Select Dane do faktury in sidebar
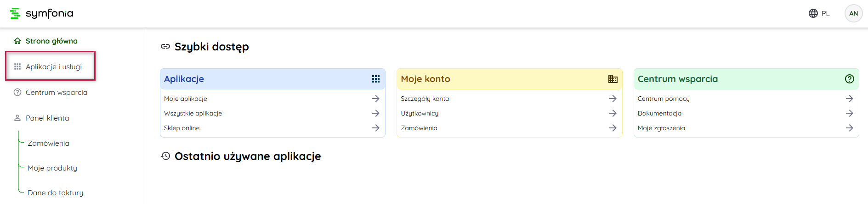Image resolution: width=868 pixels, height=204 pixels. [x=55, y=193]
